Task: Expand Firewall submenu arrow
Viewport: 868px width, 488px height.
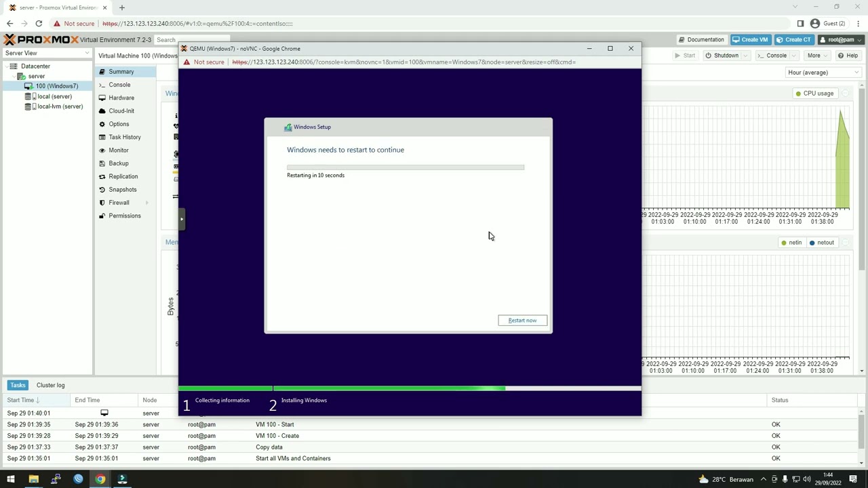Action: coord(146,203)
